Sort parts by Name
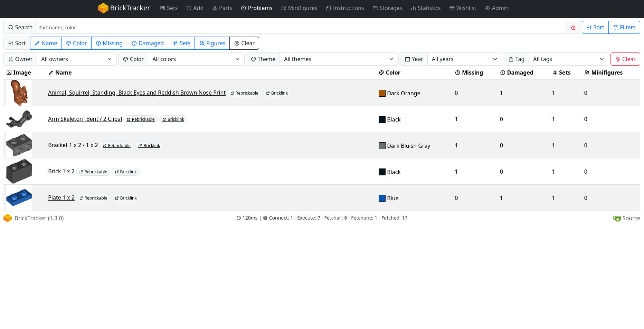 tap(46, 43)
